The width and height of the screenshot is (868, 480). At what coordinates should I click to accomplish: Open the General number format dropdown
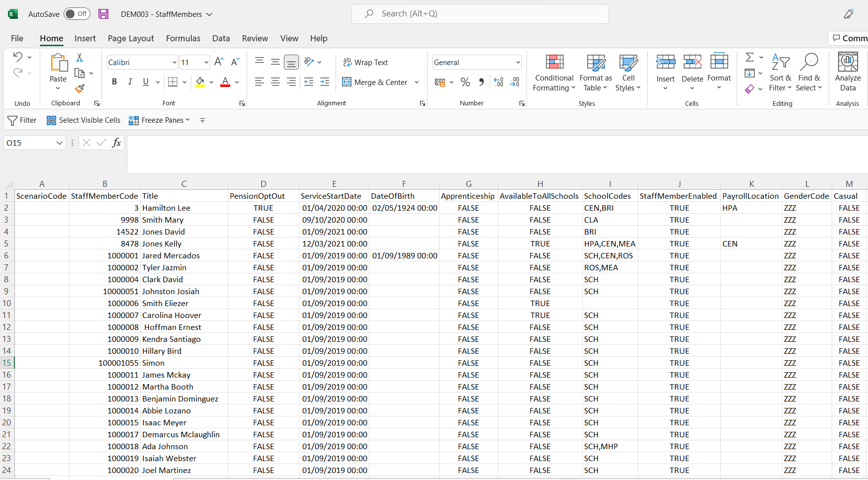click(518, 62)
